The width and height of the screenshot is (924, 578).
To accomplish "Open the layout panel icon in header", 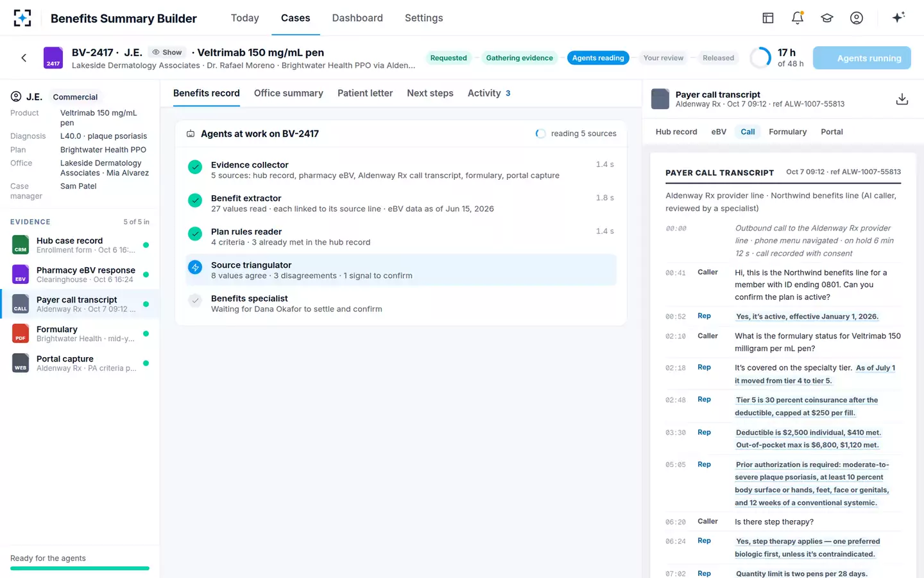I will tap(768, 18).
